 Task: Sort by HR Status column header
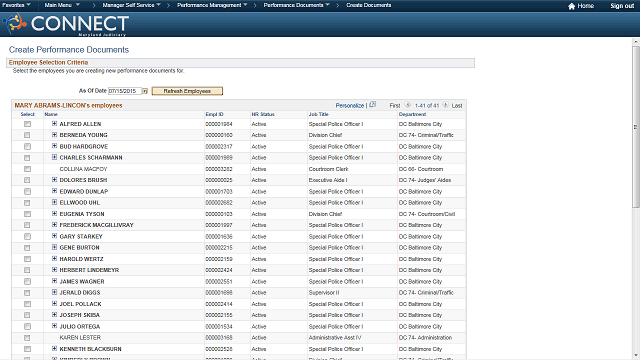click(x=263, y=114)
